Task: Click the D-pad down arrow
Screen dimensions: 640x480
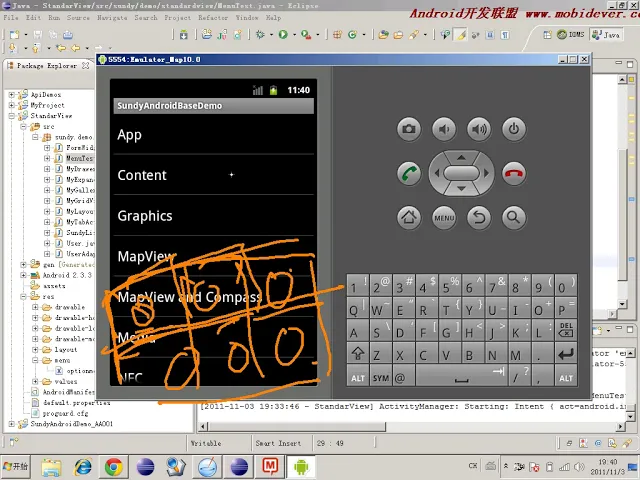Action: (x=461, y=189)
